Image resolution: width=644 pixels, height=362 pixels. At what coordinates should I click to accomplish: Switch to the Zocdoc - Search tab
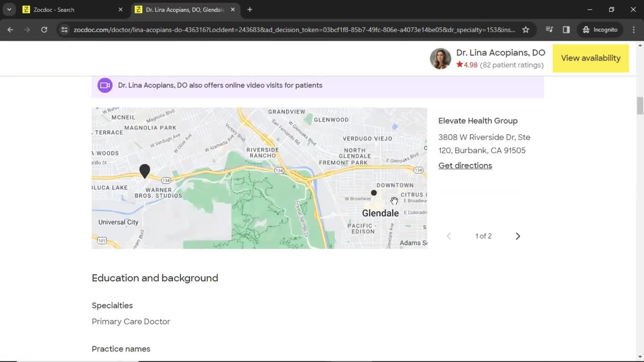(x=72, y=10)
